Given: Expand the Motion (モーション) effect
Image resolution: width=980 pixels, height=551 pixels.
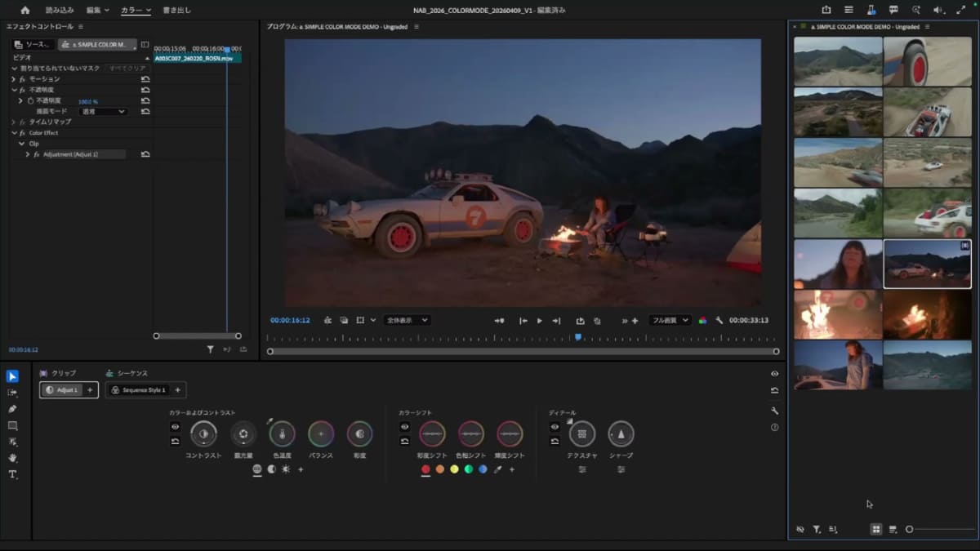Looking at the screenshot, I should pos(14,79).
